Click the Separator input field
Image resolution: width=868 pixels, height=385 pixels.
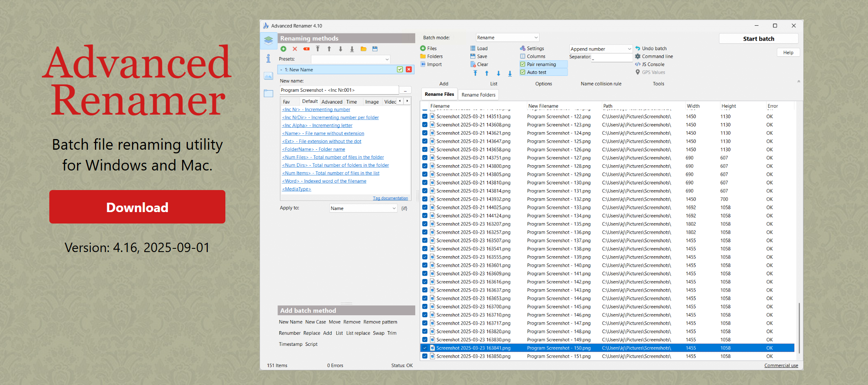click(x=612, y=58)
